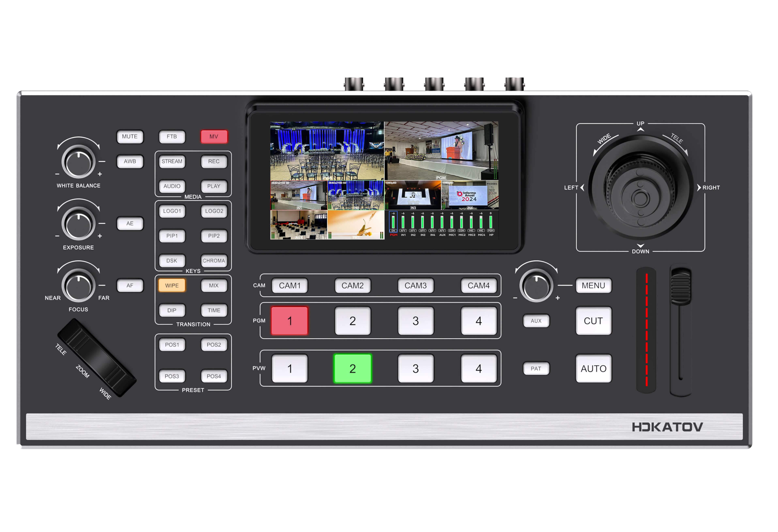Screen dimensions: 778x532
Task: Tap the PVW window on screen
Action: pyautogui.click(x=327, y=151)
